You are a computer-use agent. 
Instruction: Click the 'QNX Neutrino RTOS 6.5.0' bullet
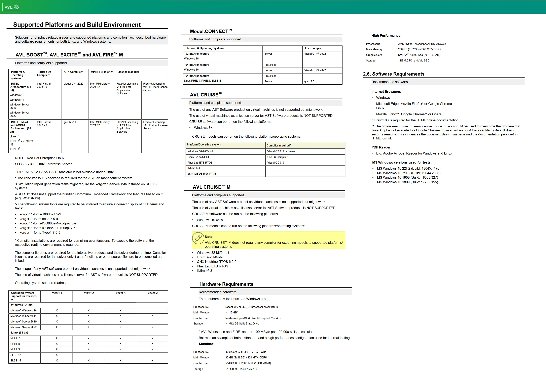[x=216, y=262]
